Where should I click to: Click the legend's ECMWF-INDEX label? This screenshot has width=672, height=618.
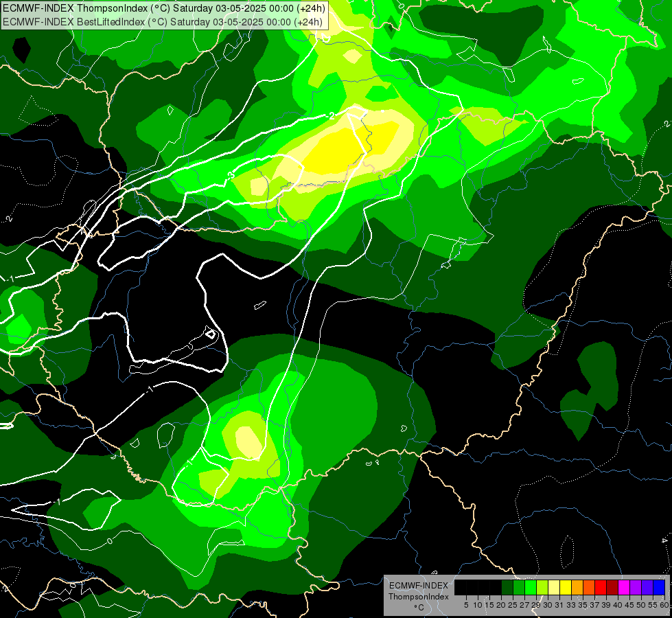(419, 586)
